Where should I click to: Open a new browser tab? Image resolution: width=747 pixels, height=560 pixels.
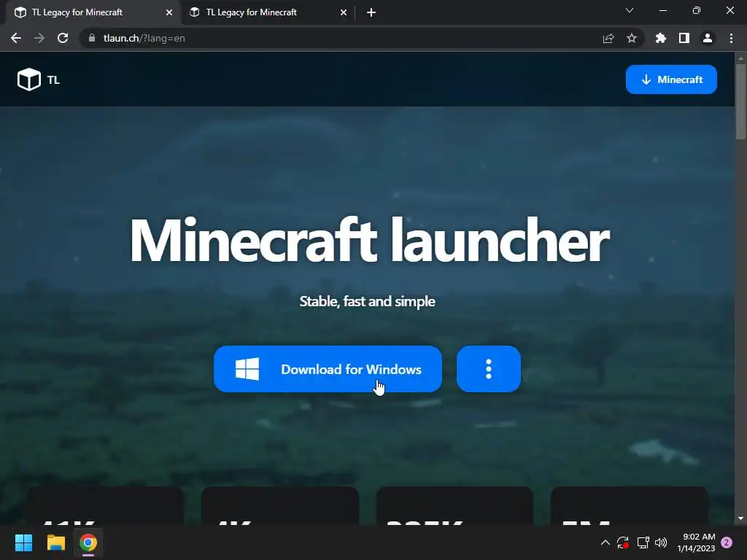[x=371, y=13]
